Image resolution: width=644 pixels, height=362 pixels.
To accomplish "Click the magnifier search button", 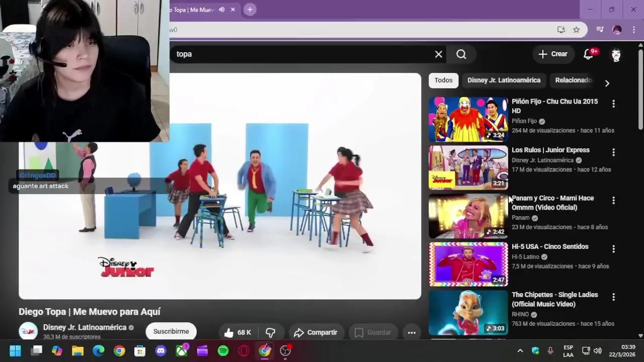I will click(x=461, y=54).
